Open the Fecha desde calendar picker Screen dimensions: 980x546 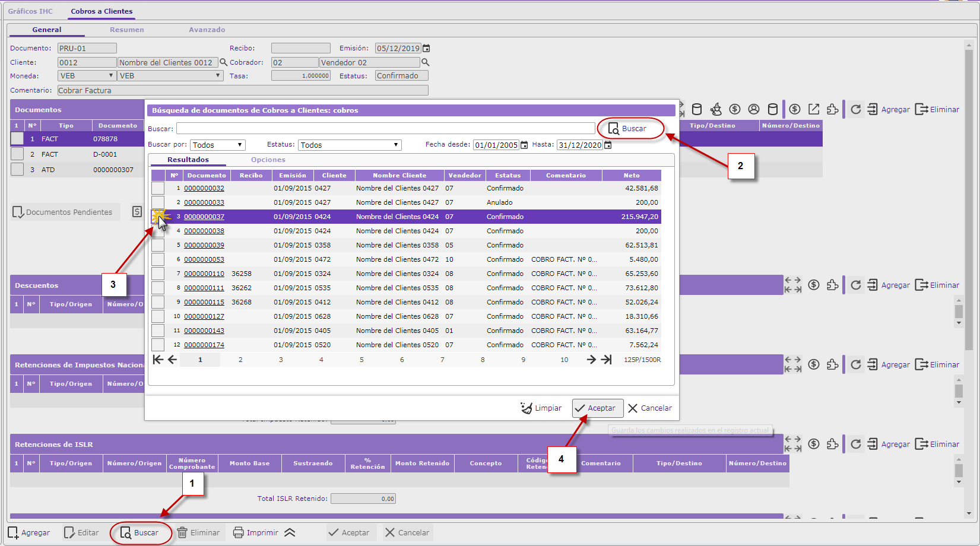point(524,145)
